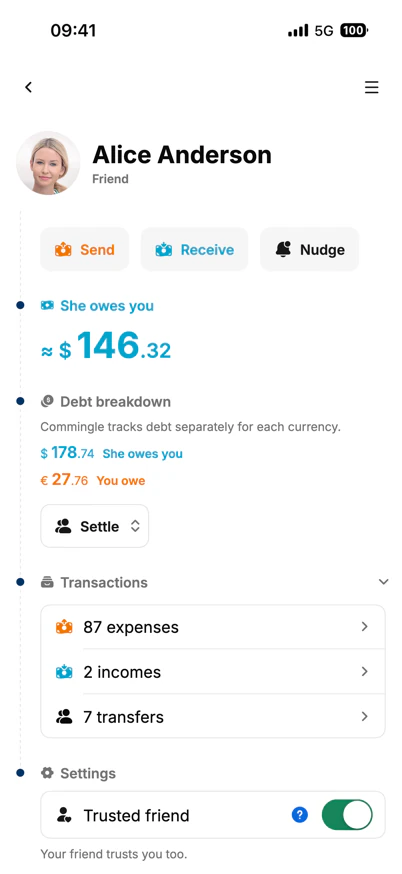Toggle the Trusted friend switch
The width and height of the screenshot is (402, 874).
(347, 815)
